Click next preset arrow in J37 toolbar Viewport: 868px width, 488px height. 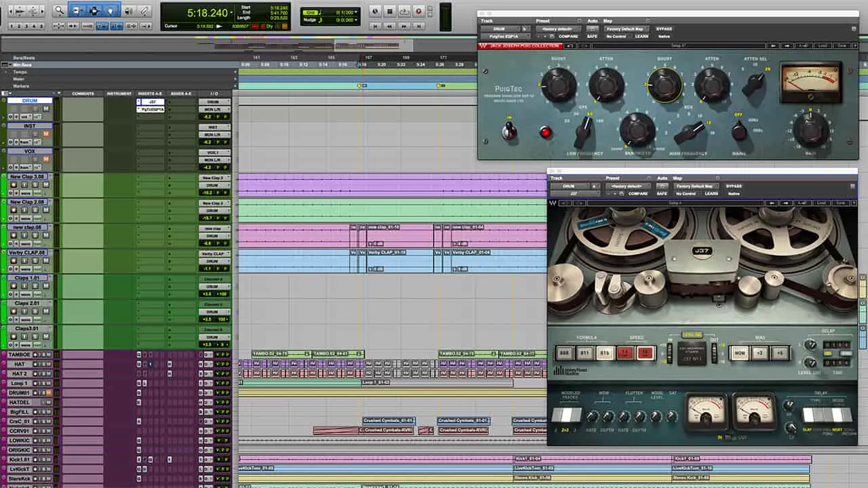coord(785,203)
